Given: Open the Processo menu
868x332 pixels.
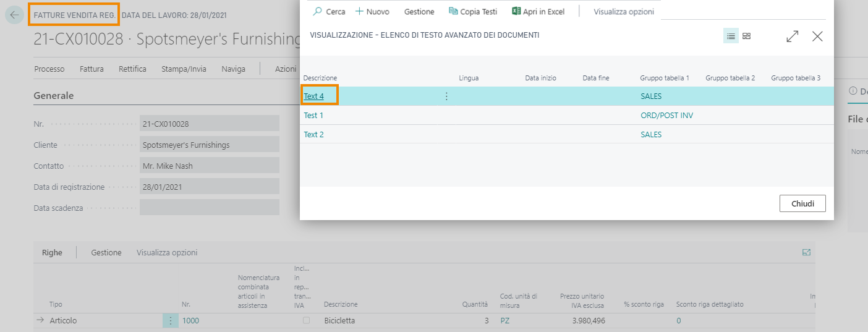Looking at the screenshot, I should pos(49,69).
